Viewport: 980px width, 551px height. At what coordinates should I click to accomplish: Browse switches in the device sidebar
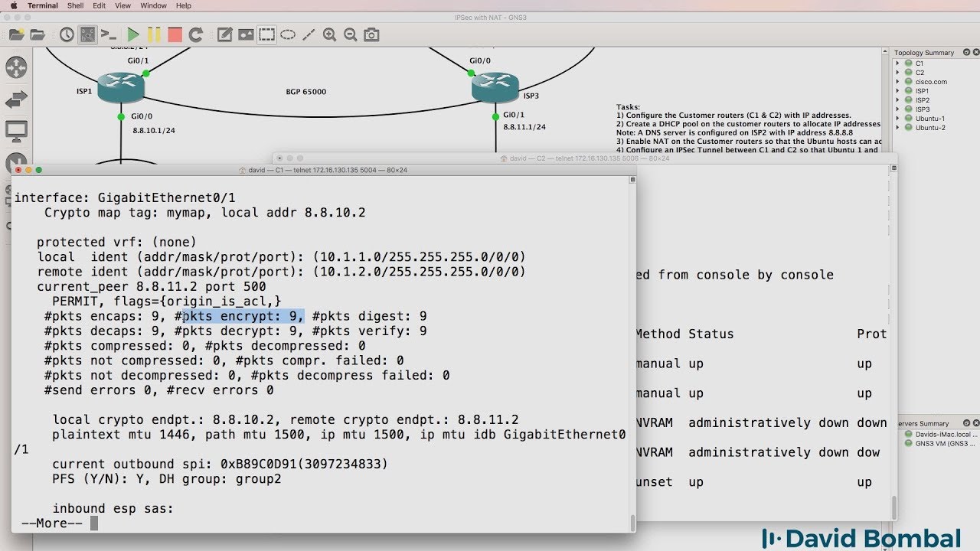16,99
